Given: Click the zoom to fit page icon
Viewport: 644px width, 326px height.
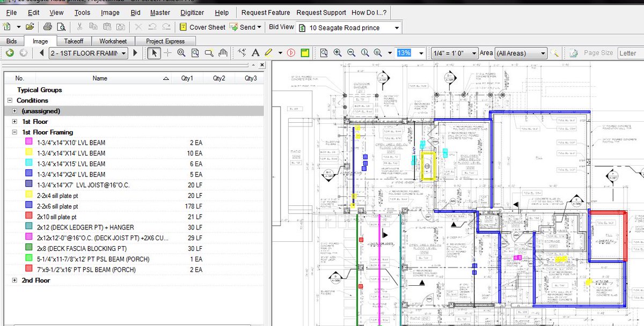Looking at the screenshot, I should pyautogui.click(x=324, y=53).
